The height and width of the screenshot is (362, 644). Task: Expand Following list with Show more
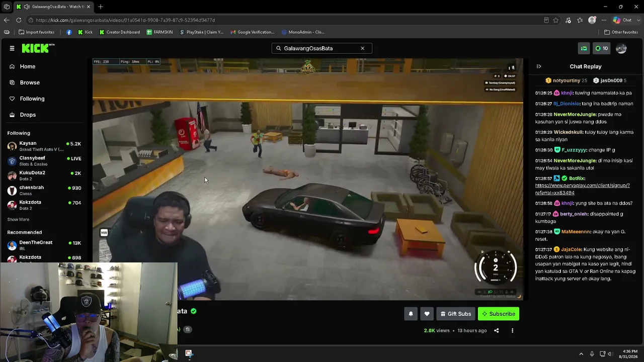click(x=18, y=220)
